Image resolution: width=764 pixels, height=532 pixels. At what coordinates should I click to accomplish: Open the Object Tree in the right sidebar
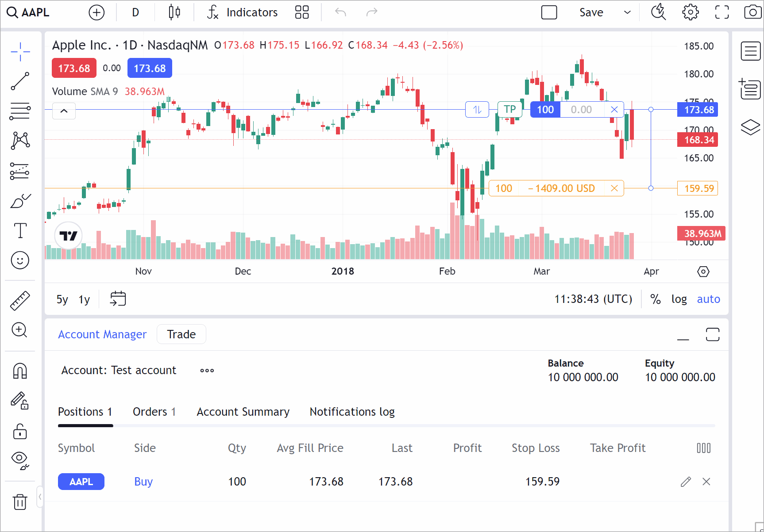coord(750,127)
